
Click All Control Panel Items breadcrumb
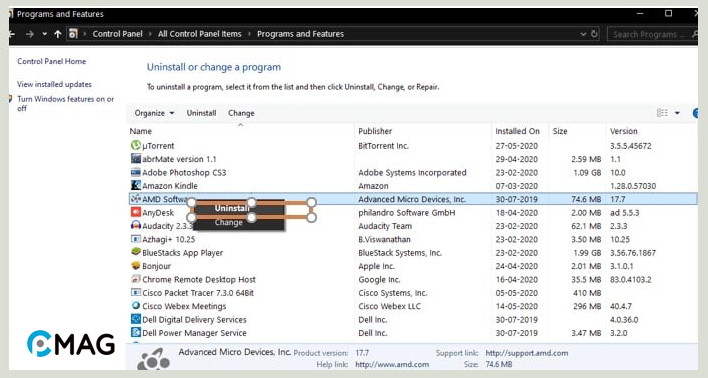click(200, 34)
